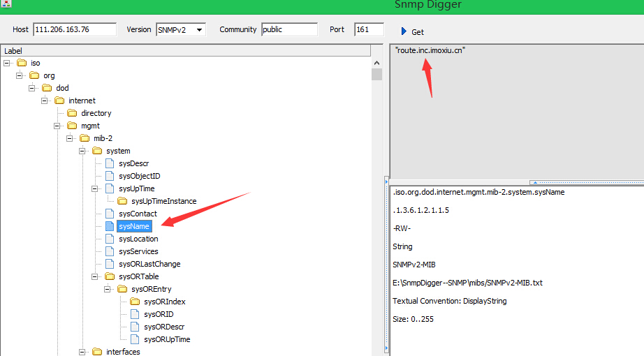This screenshot has height=356, width=644.
Task: Click the sysServices document icon
Action: pyautogui.click(x=110, y=251)
